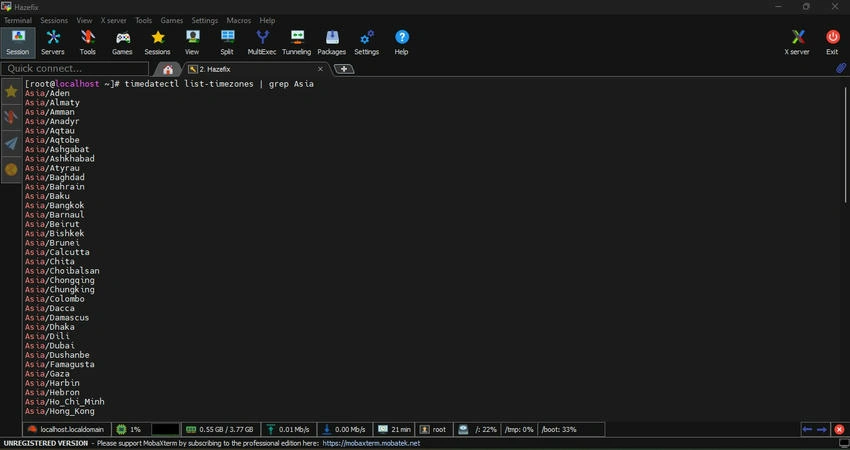The width and height of the screenshot is (850, 450).
Task: Open the Help menu in menu bar
Action: tap(267, 20)
